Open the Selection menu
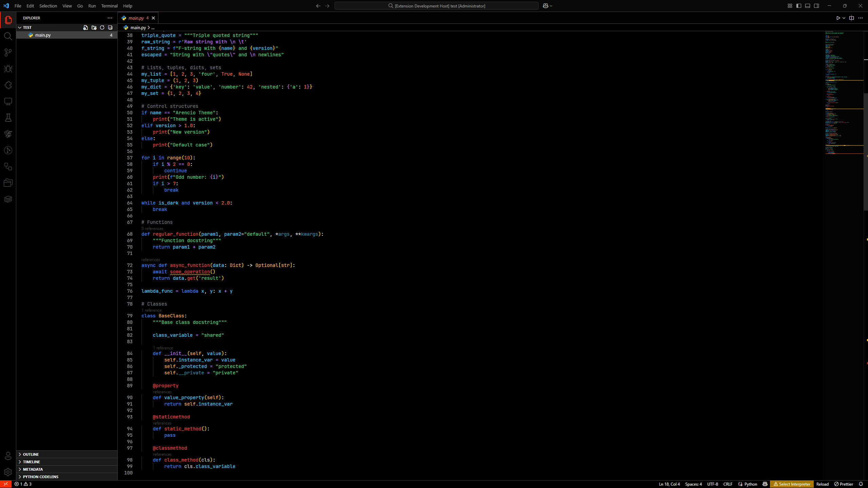The width and height of the screenshot is (868, 488). pyautogui.click(x=48, y=6)
